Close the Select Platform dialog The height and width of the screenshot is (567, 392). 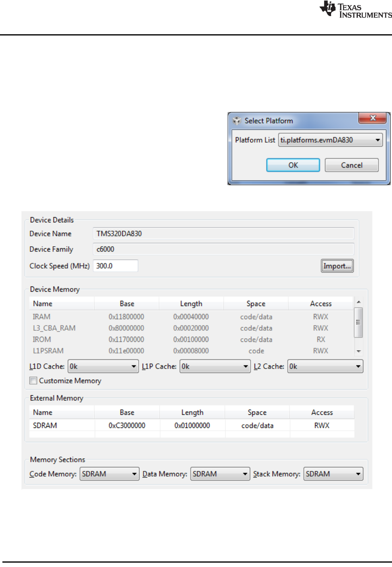tap(372, 118)
